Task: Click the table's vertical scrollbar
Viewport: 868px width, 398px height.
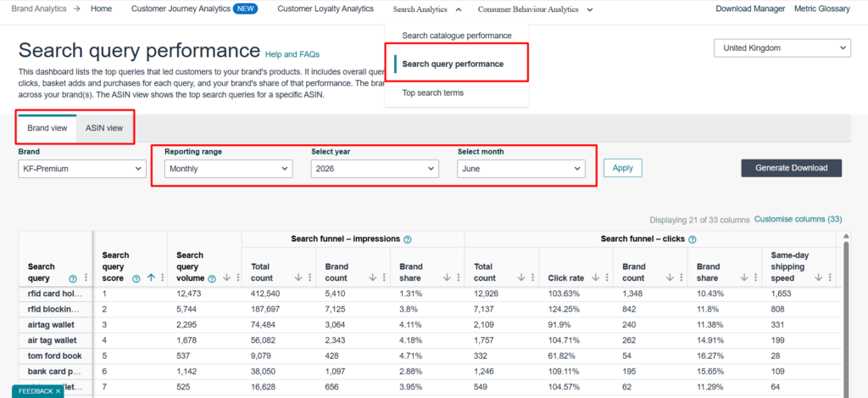Action: click(846, 316)
